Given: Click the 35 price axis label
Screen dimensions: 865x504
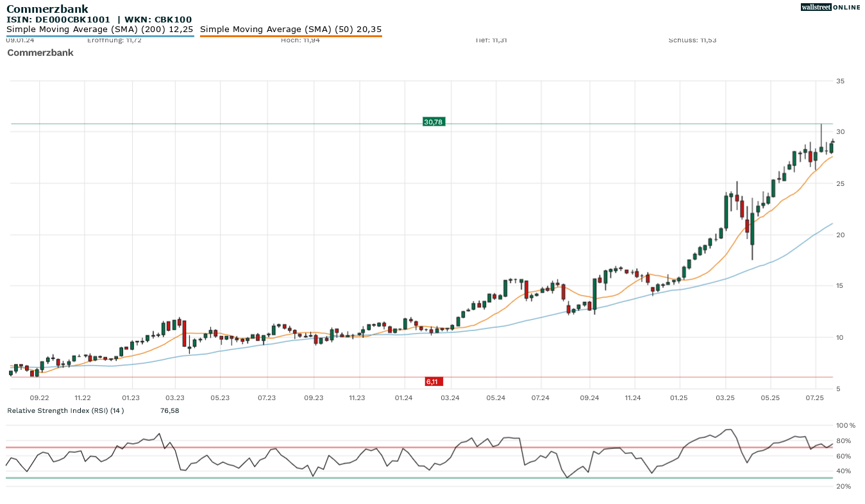Looking at the screenshot, I should click(x=841, y=81).
